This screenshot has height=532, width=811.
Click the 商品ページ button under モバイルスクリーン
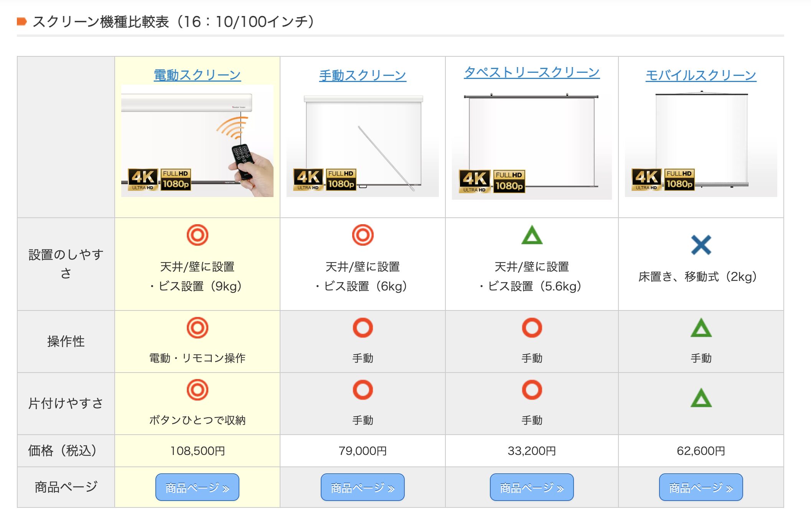coord(701,487)
